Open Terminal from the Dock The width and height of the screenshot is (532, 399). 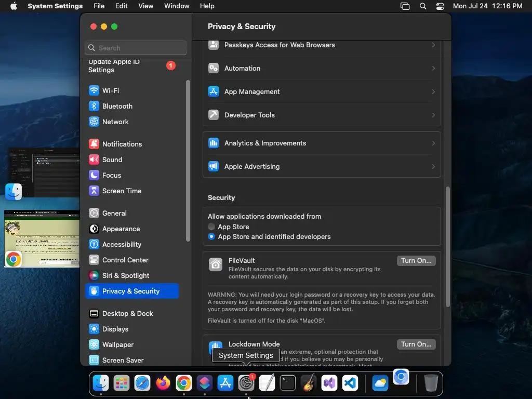tap(288, 383)
